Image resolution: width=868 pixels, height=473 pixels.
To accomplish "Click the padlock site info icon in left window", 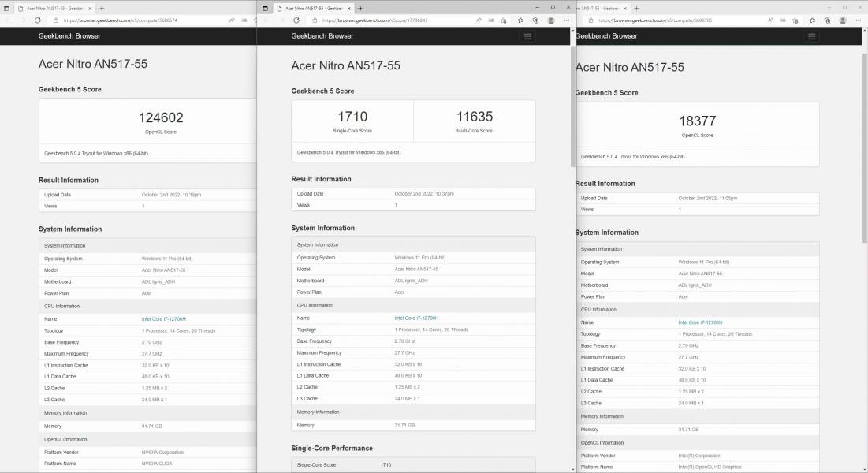I will pos(56,20).
